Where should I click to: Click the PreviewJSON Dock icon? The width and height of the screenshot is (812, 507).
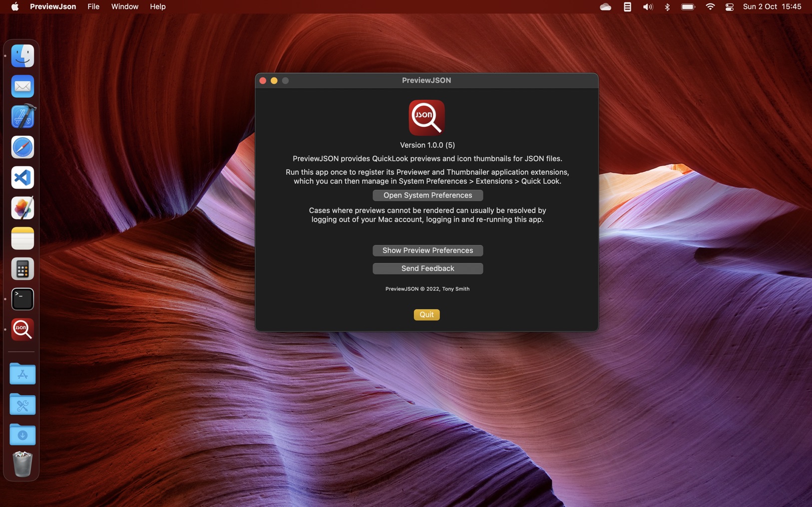22,329
